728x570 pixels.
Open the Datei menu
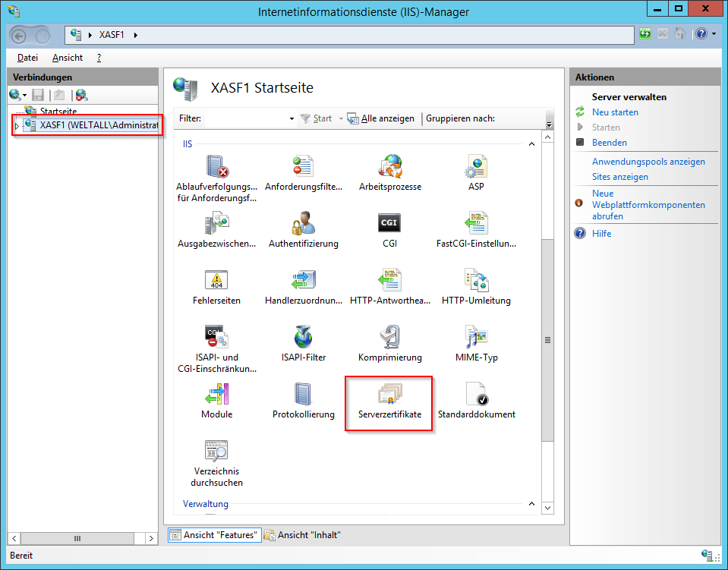[x=27, y=58]
